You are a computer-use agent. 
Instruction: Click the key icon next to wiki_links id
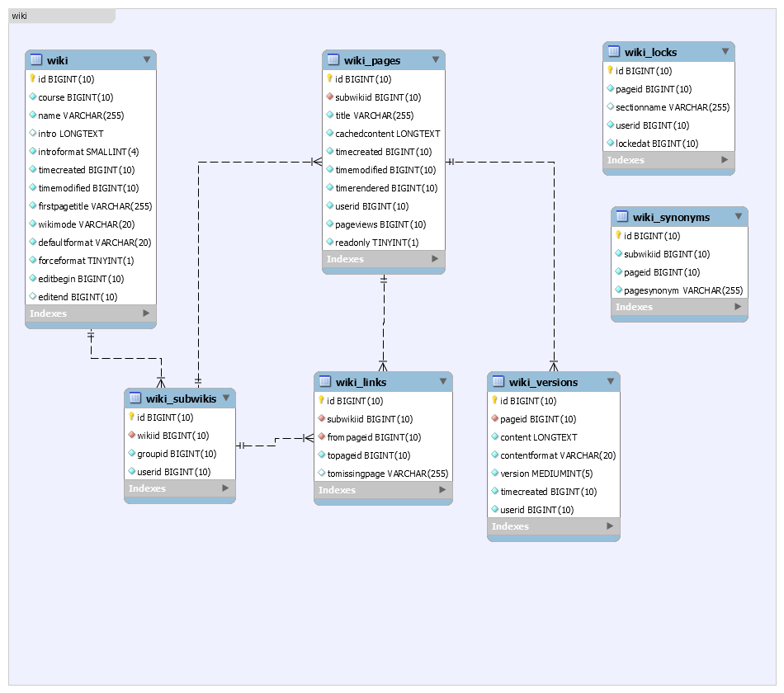click(321, 401)
